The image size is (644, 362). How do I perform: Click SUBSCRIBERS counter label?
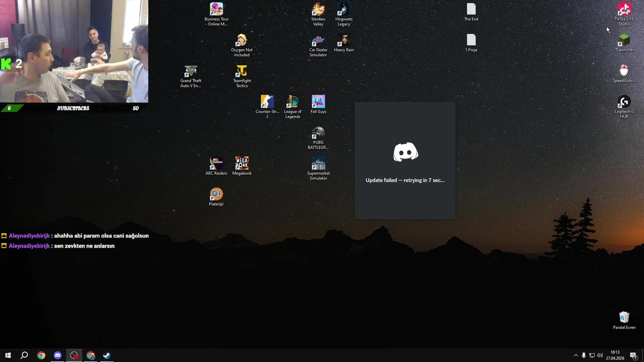click(x=73, y=108)
